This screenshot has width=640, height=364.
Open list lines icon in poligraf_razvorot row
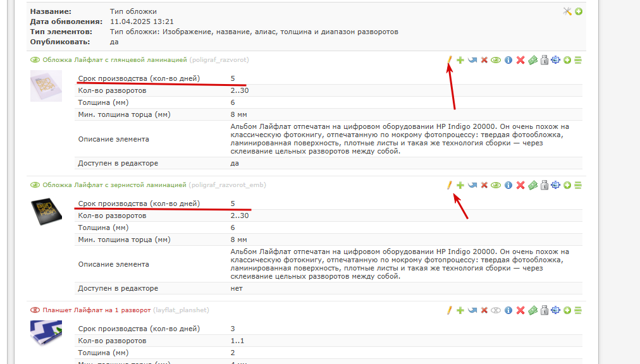[578, 60]
